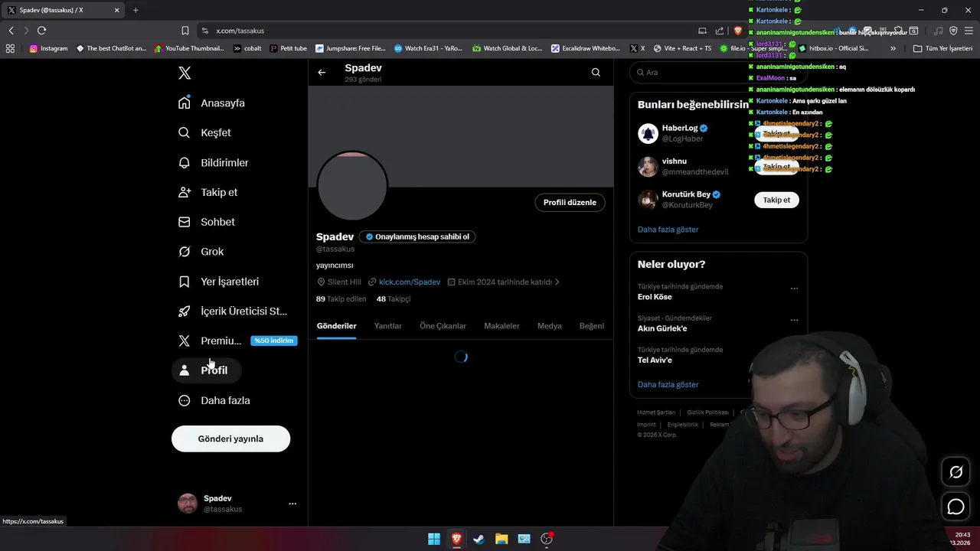
Task: Open Takip et sidebar item
Action: pyautogui.click(x=208, y=192)
